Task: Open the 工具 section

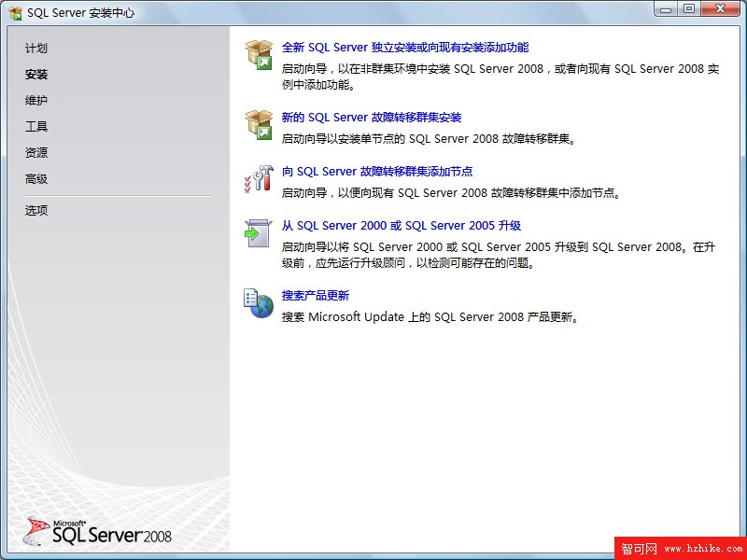Action: (x=36, y=127)
